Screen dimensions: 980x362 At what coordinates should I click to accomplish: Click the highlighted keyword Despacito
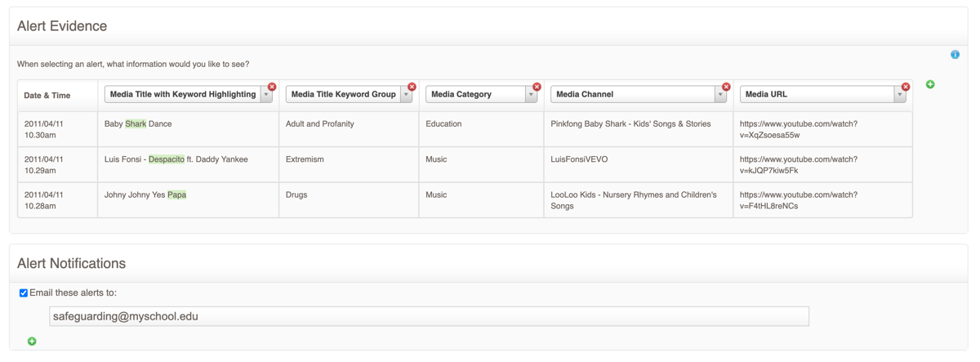coord(167,159)
